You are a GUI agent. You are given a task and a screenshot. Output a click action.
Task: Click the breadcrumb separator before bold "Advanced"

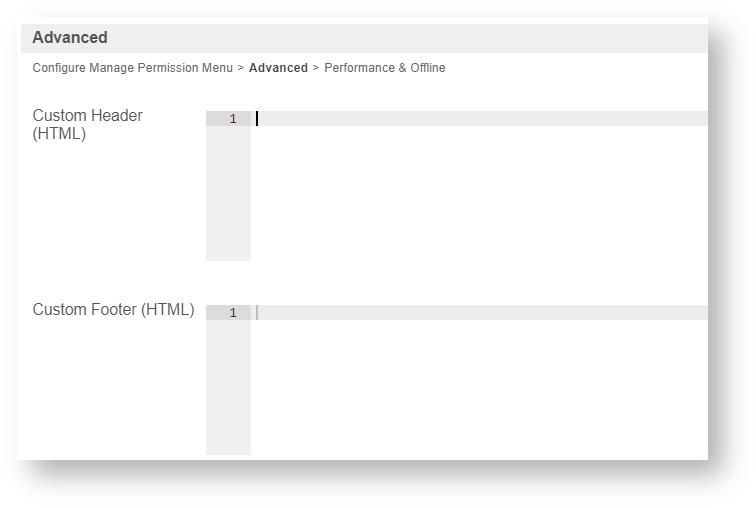(x=241, y=68)
